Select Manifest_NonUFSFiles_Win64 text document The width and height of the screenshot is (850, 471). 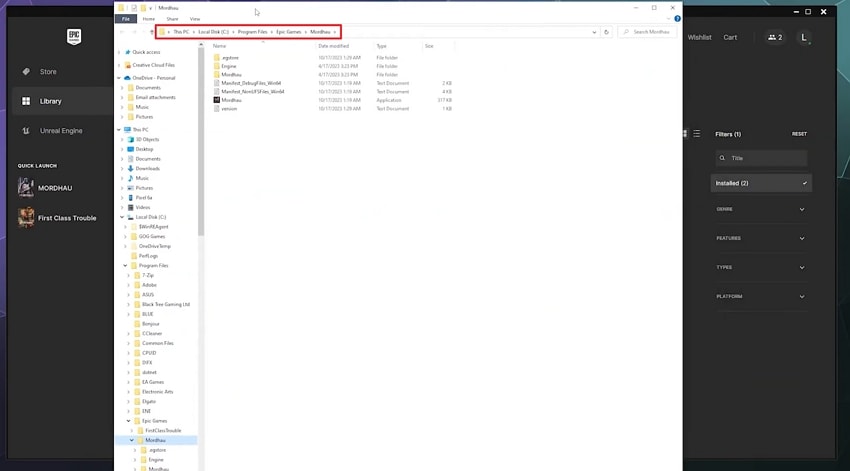[253, 92]
